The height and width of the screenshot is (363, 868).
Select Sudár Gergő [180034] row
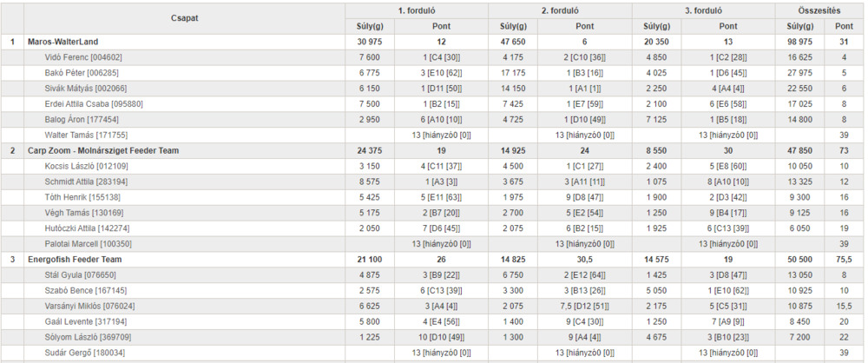(x=433, y=353)
